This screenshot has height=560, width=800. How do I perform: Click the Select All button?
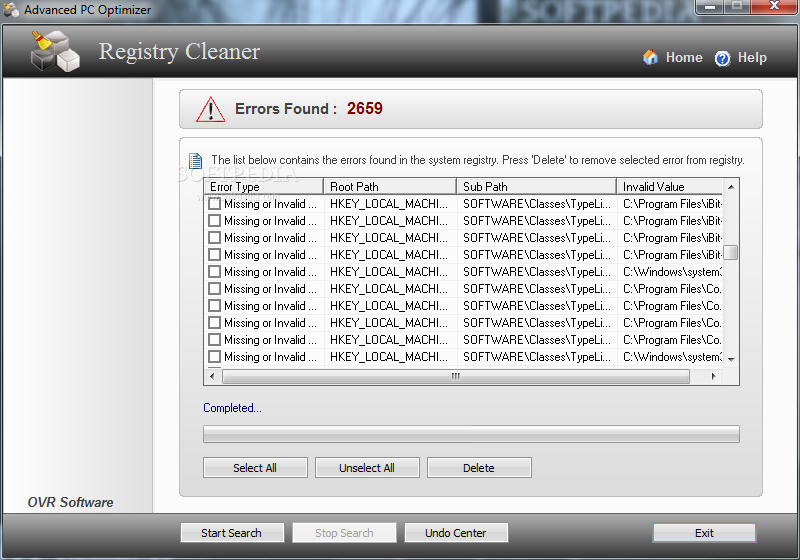click(255, 468)
